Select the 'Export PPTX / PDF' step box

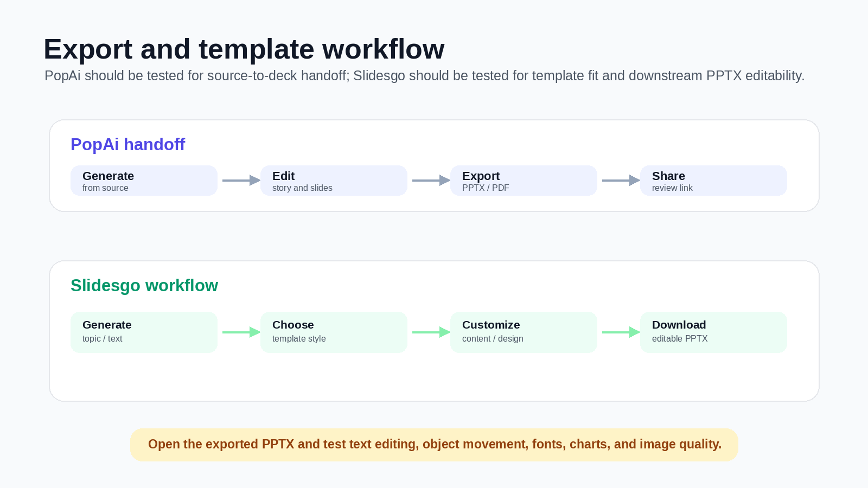[524, 181]
